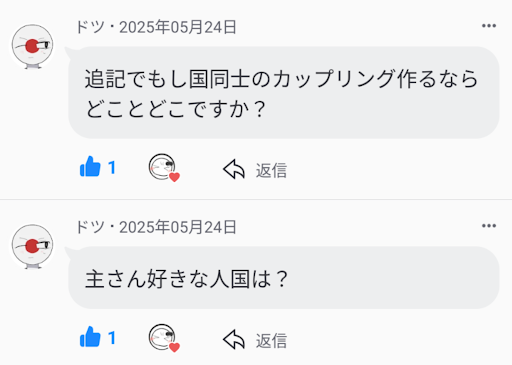Open the ドツ avatar on the カップリング comment
The height and width of the screenshot is (365, 512).
pos(32,46)
